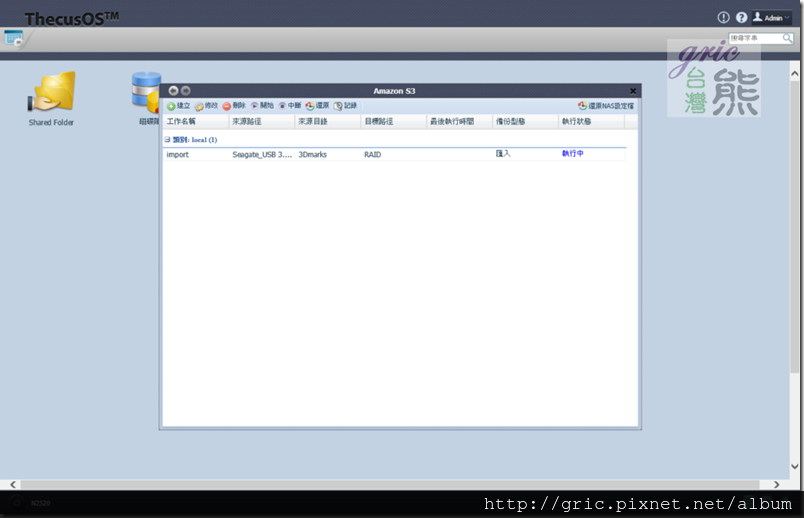Go forward with the Amazon S3 window's right arrow
The width and height of the screenshot is (804, 518).
pyautogui.click(x=186, y=91)
